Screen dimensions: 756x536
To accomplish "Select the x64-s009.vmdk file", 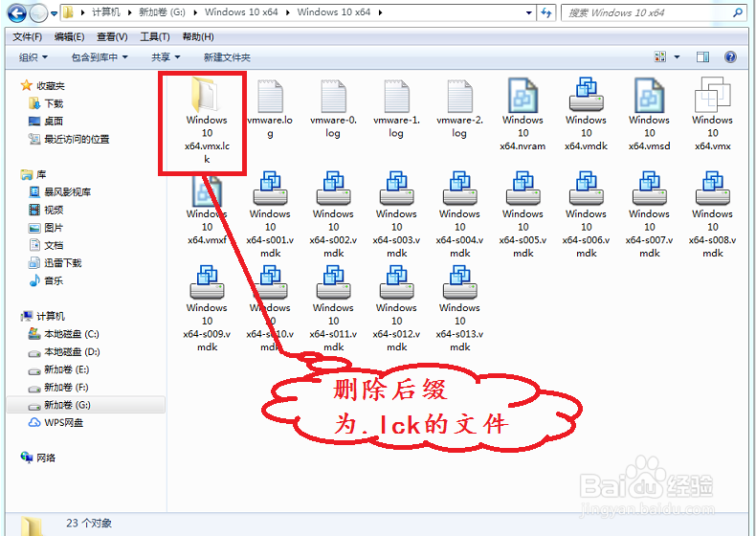I will point(207,309).
